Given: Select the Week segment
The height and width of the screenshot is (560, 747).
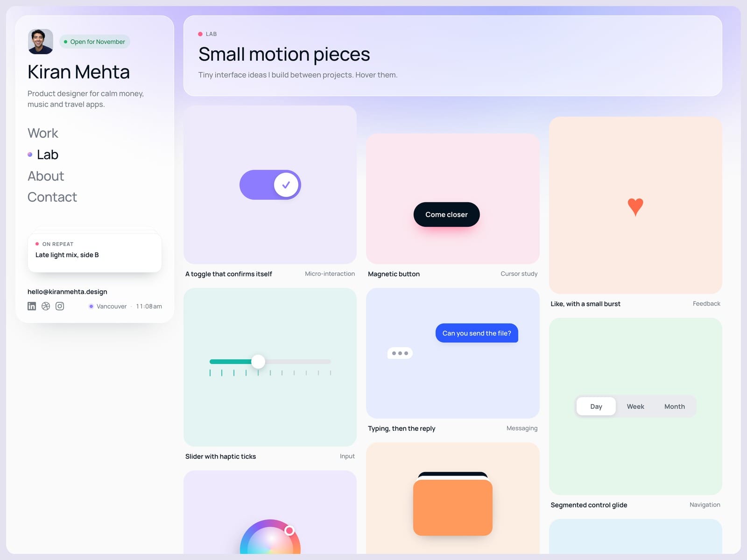Looking at the screenshot, I should pos(635,406).
